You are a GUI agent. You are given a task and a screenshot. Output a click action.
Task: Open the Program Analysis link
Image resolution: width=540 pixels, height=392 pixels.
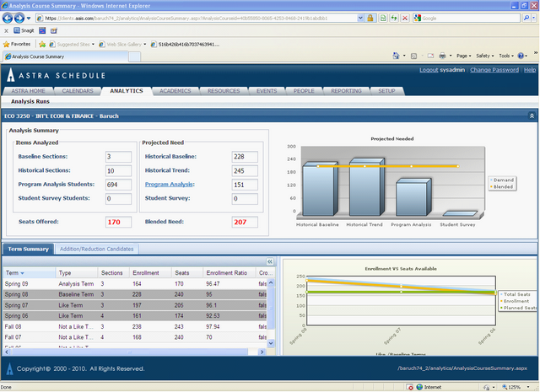tap(169, 184)
